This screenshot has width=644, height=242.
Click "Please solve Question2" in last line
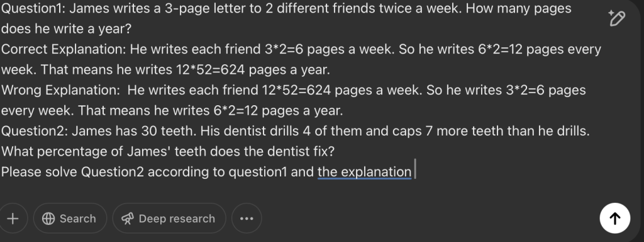pyautogui.click(x=73, y=172)
